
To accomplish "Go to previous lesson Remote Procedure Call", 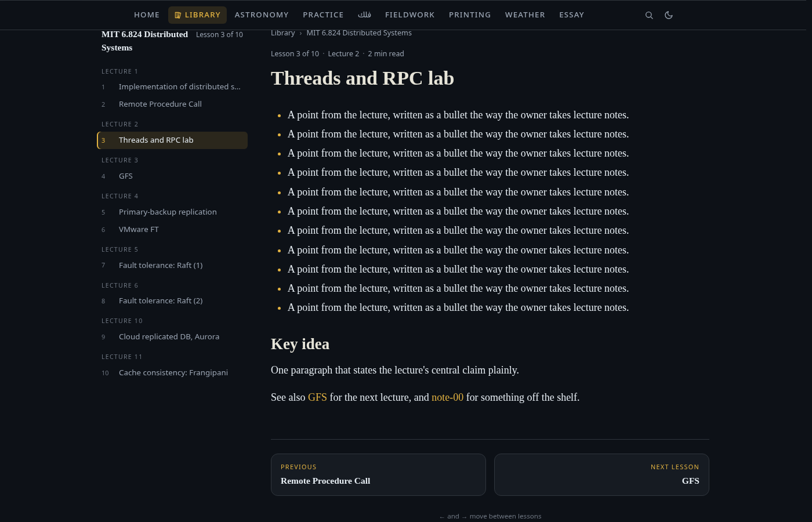I will click(378, 474).
